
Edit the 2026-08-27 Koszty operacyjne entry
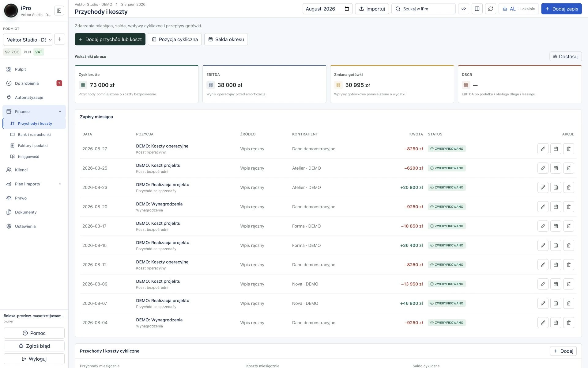coord(543,149)
